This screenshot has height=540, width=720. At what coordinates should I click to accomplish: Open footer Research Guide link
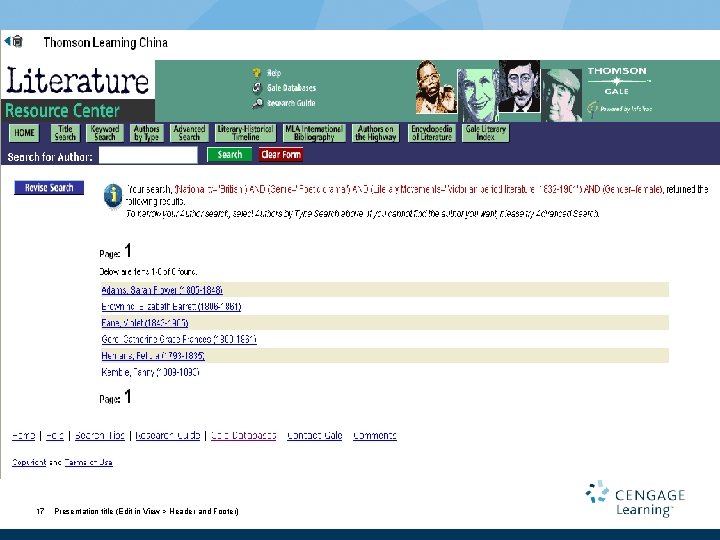coord(168,435)
